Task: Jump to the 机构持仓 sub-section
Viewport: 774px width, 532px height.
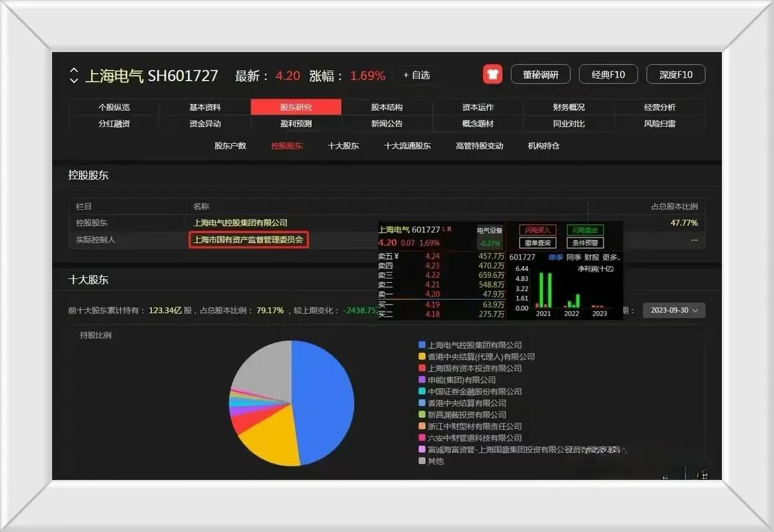Action: [x=543, y=146]
